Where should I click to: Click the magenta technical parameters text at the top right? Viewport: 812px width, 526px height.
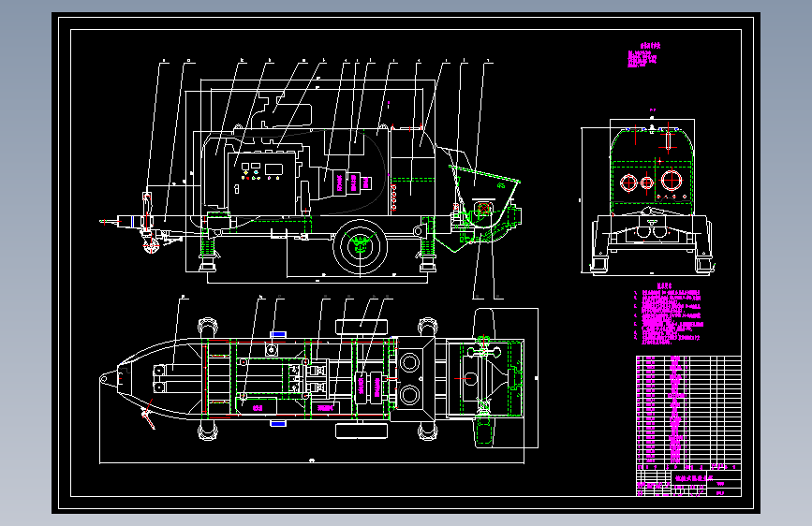643,56
